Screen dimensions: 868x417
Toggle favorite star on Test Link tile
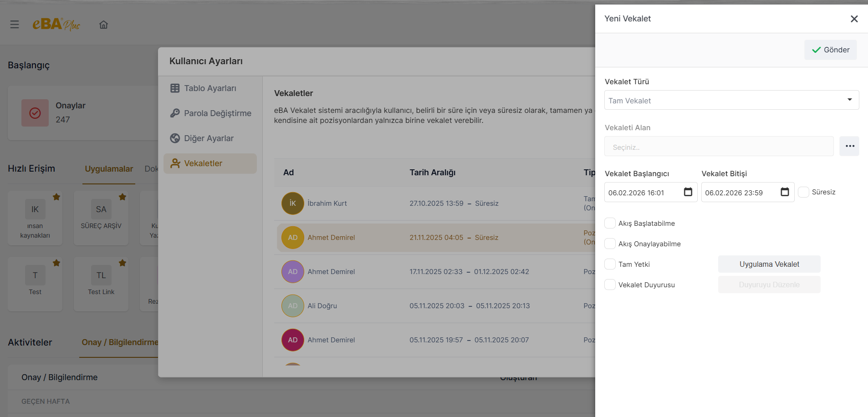click(x=123, y=263)
